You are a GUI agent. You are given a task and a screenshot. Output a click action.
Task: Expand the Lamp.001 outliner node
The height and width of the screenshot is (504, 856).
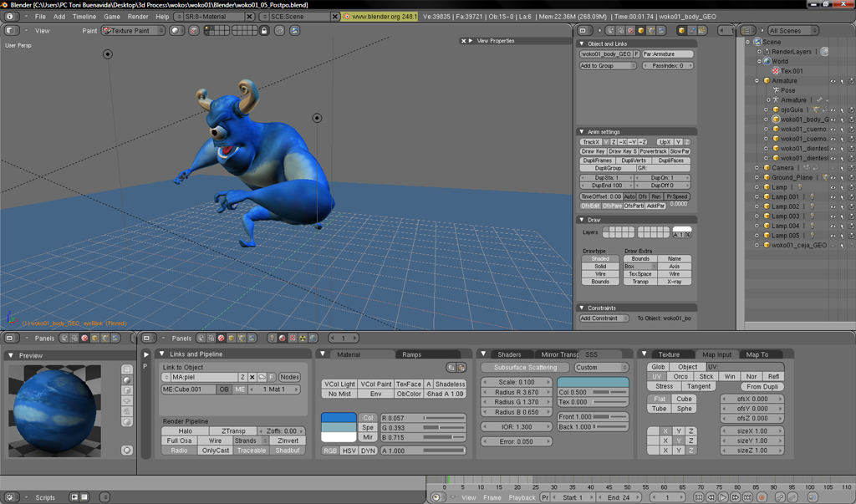pyautogui.click(x=757, y=197)
